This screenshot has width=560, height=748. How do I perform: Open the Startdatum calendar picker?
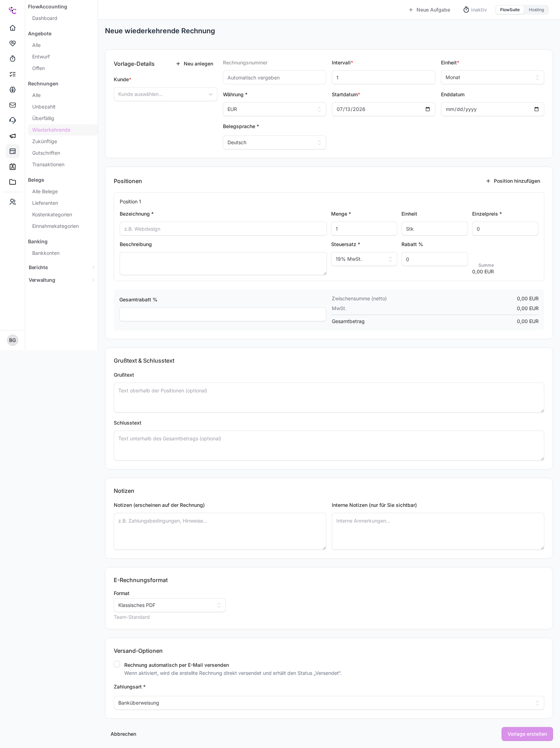pyautogui.click(x=427, y=109)
